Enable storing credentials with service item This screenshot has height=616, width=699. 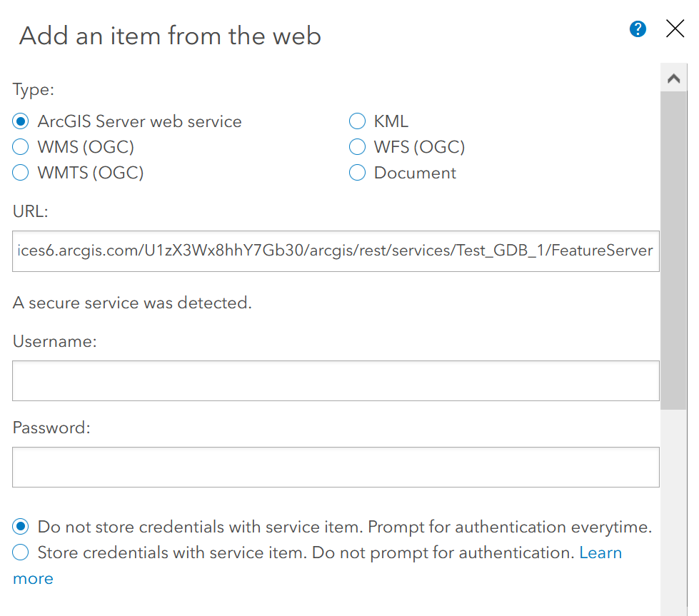(20, 552)
